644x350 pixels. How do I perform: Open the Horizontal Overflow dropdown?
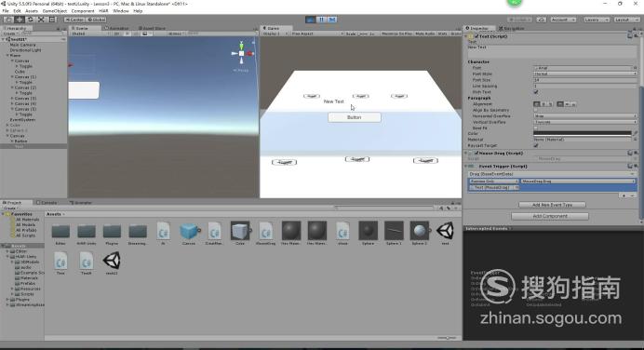(584, 116)
